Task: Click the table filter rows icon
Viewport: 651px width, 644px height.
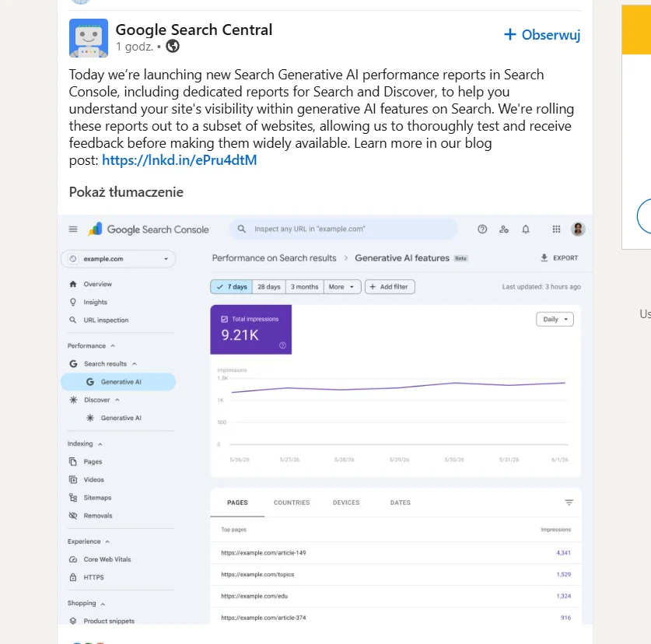Action: point(569,502)
